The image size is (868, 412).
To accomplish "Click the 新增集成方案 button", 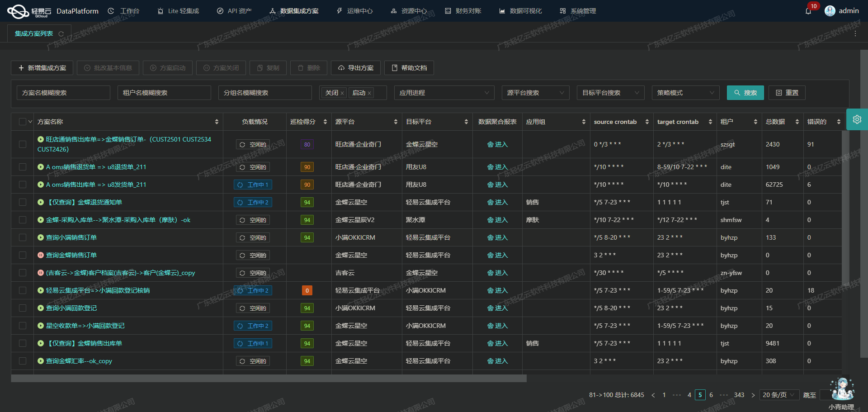I will tap(42, 68).
